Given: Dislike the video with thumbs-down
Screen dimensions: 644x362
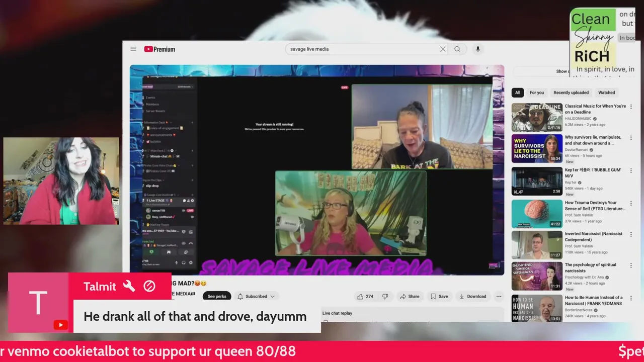Looking at the screenshot, I should pyautogui.click(x=385, y=297).
